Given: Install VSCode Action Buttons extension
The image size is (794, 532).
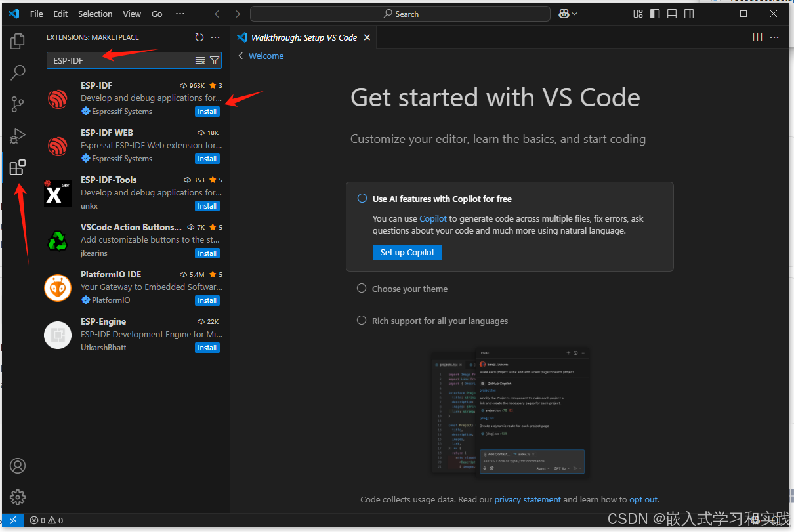Looking at the screenshot, I should pyautogui.click(x=207, y=253).
